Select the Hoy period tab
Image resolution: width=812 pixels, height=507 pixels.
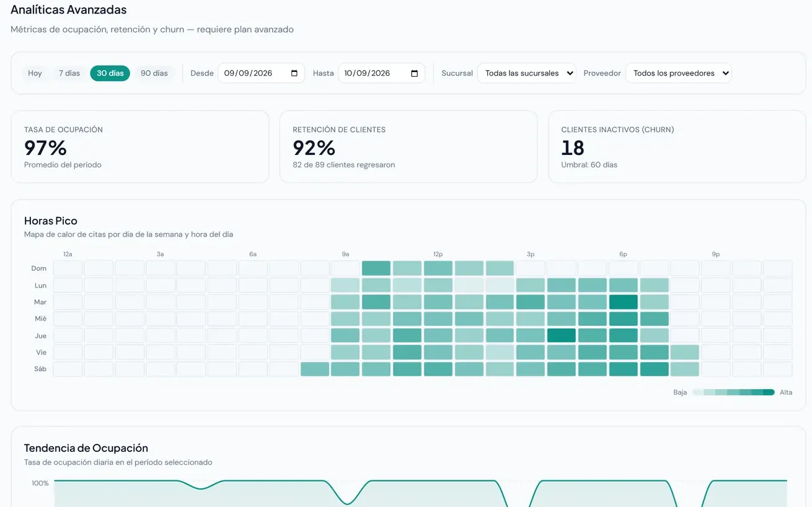click(35, 73)
